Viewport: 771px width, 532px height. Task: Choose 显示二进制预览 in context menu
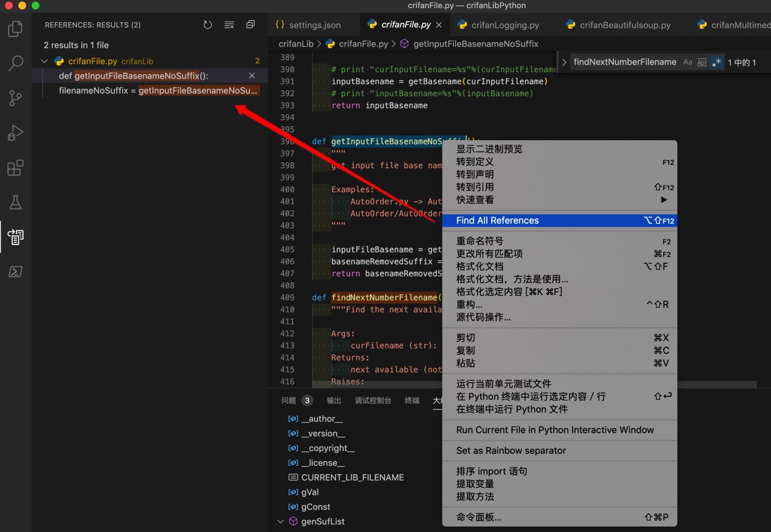point(560,149)
